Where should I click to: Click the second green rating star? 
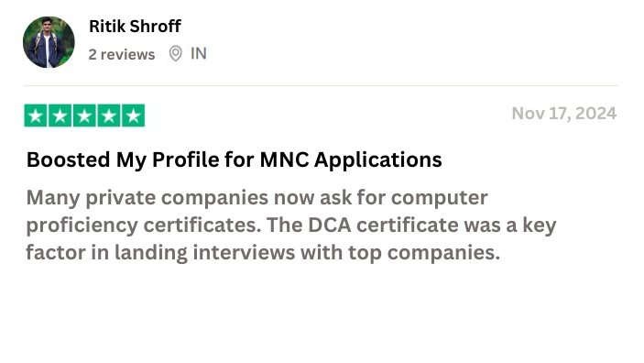point(60,115)
